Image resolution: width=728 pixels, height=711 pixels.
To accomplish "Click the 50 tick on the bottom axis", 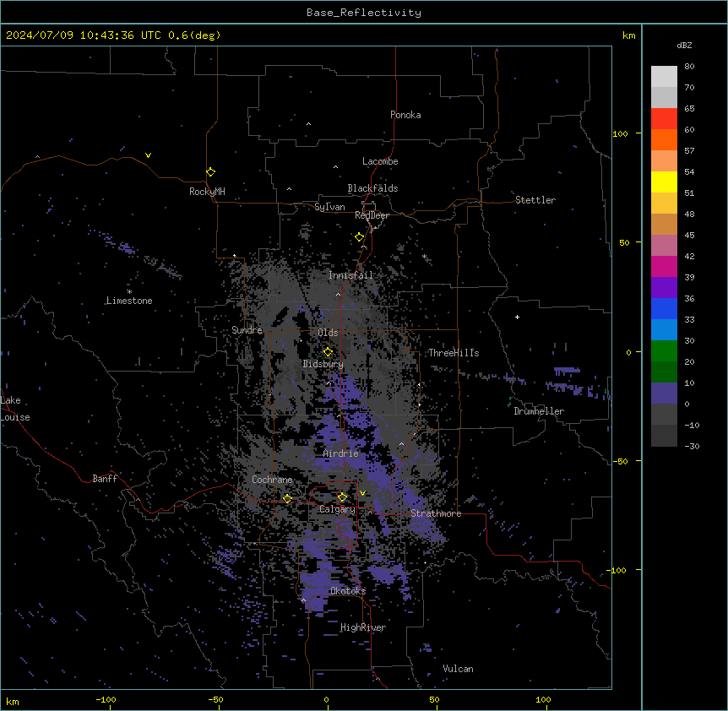I will 434,699.
